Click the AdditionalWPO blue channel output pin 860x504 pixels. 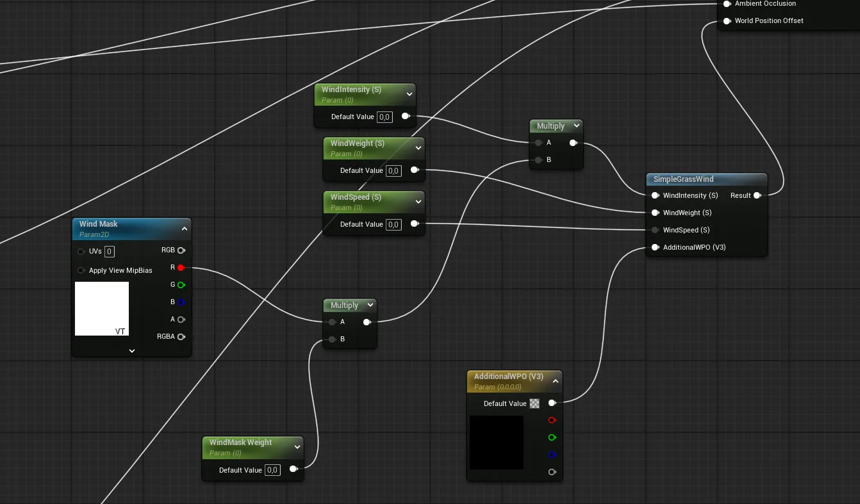point(552,455)
